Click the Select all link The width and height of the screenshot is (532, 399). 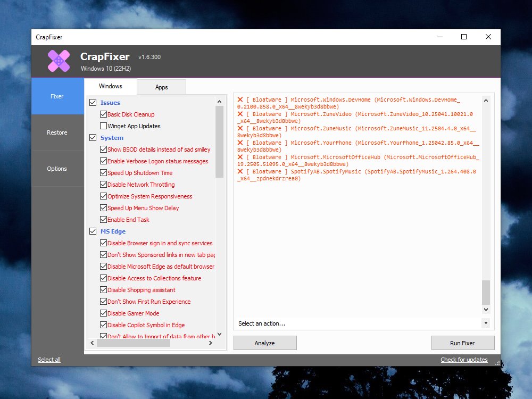pos(49,360)
